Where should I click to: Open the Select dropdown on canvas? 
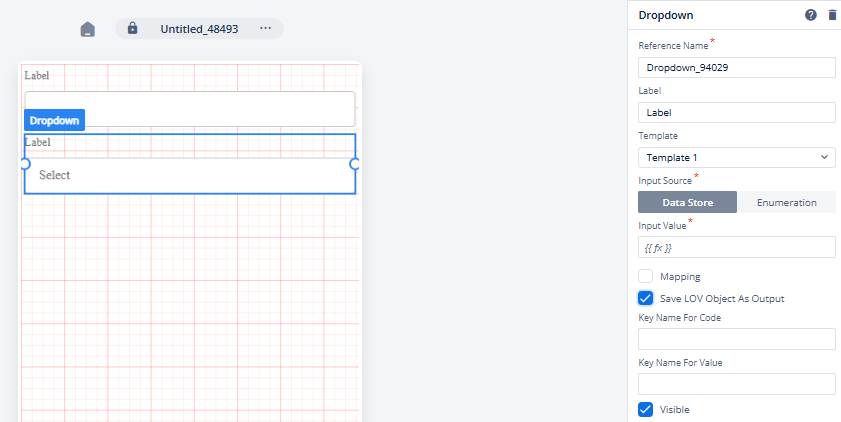[x=190, y=175]
